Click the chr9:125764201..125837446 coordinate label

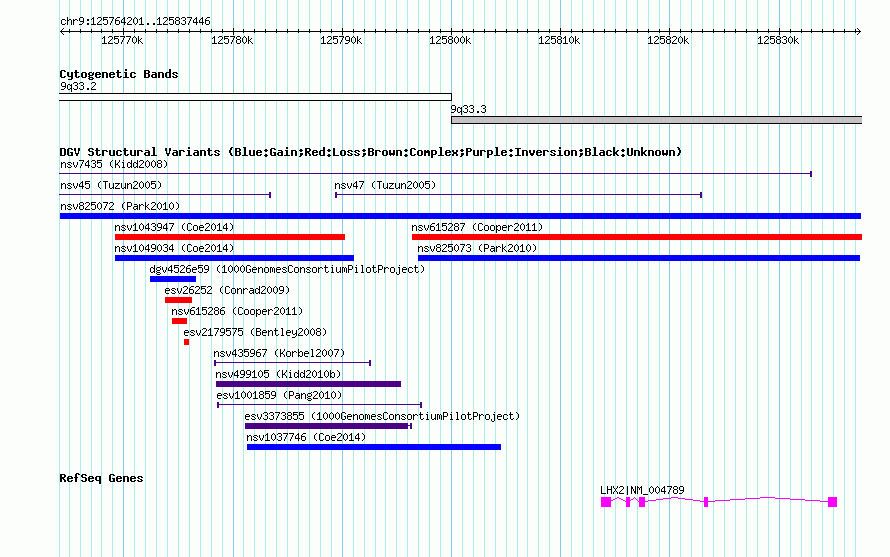pyautogui.click(x=135, y=21)
